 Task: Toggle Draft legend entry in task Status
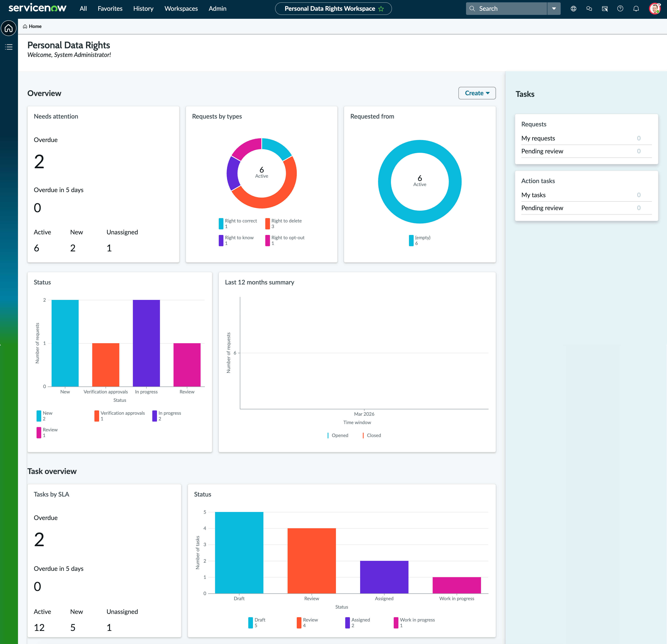click(x=257, y=622)
